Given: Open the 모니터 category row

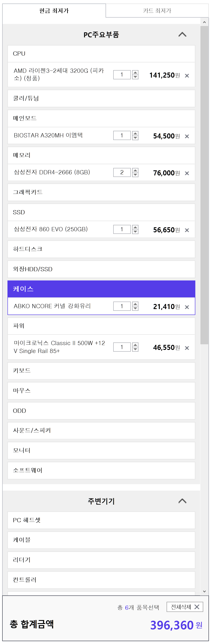Looking at the screenshot, I should point(101,451).
